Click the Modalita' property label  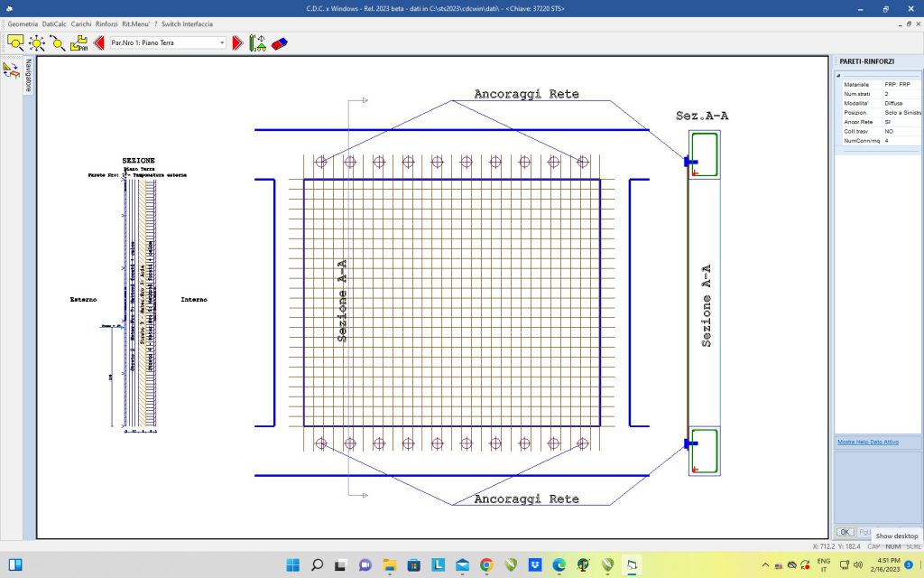click(855, 103)
